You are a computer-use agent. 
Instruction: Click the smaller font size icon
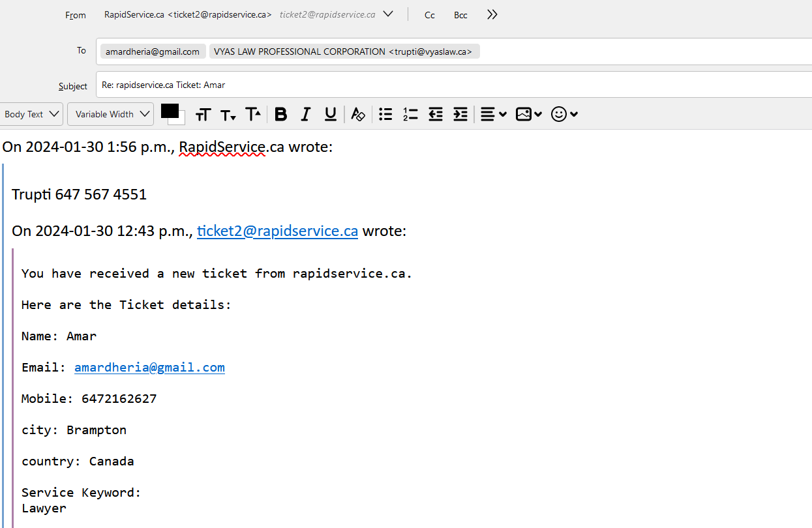click(228, 115)
